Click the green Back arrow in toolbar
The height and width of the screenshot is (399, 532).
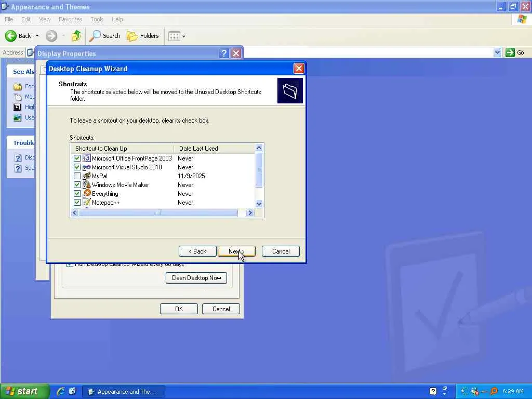10,36
